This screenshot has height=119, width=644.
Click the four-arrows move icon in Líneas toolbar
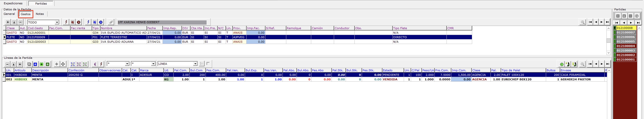click(63, 64)
